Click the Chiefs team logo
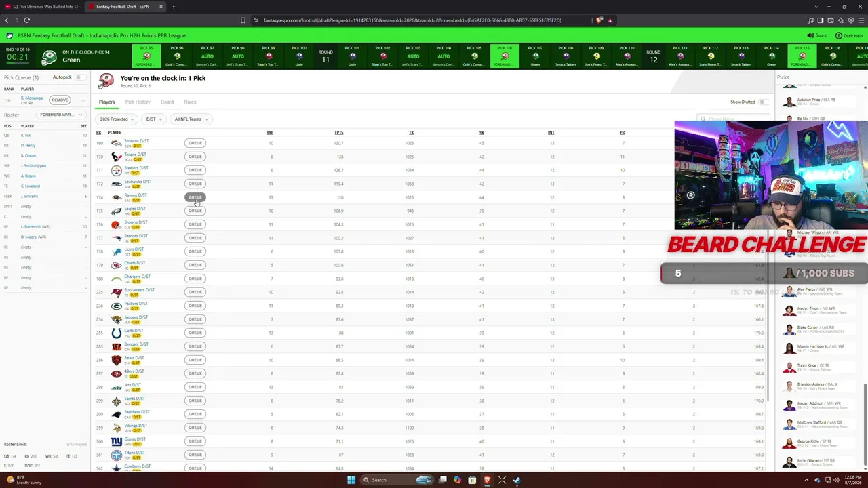The height and width of the screenshot is (488, 868). coord(117,265)
